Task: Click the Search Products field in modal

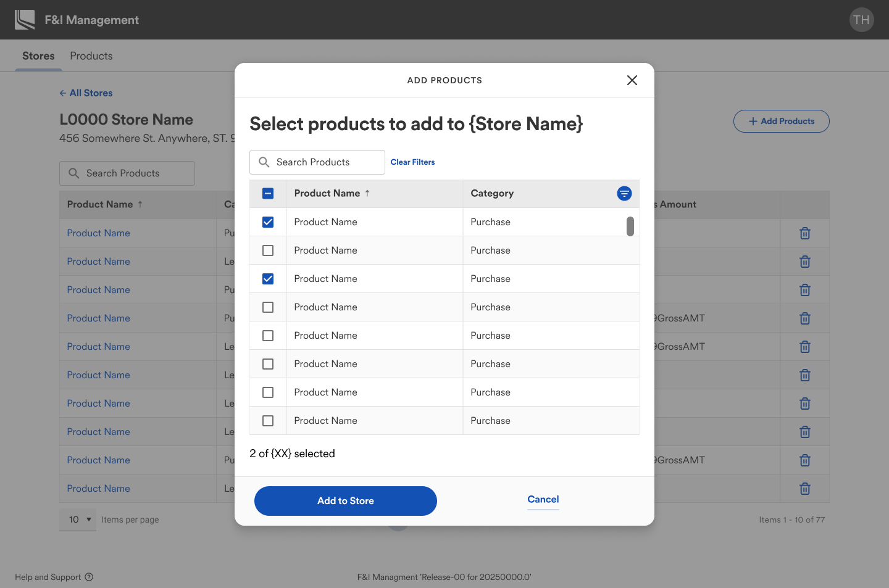Action: [324, 162]
